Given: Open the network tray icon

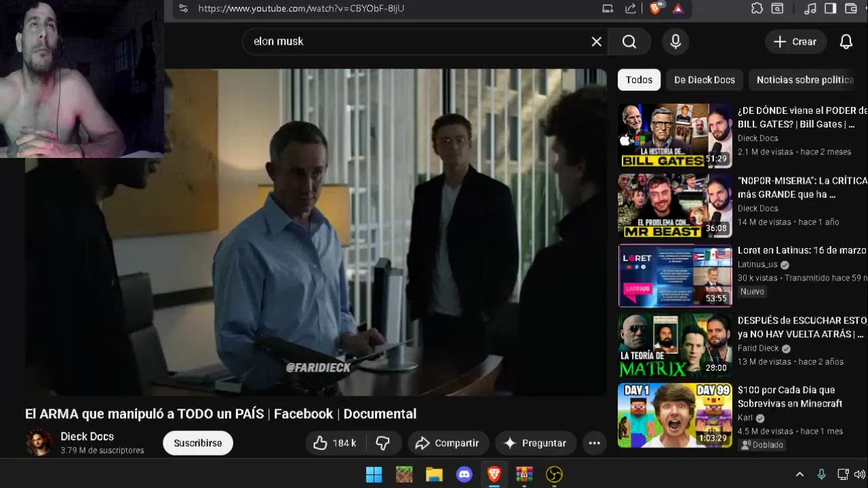Looking at the screenshot, I should [843, 474].
